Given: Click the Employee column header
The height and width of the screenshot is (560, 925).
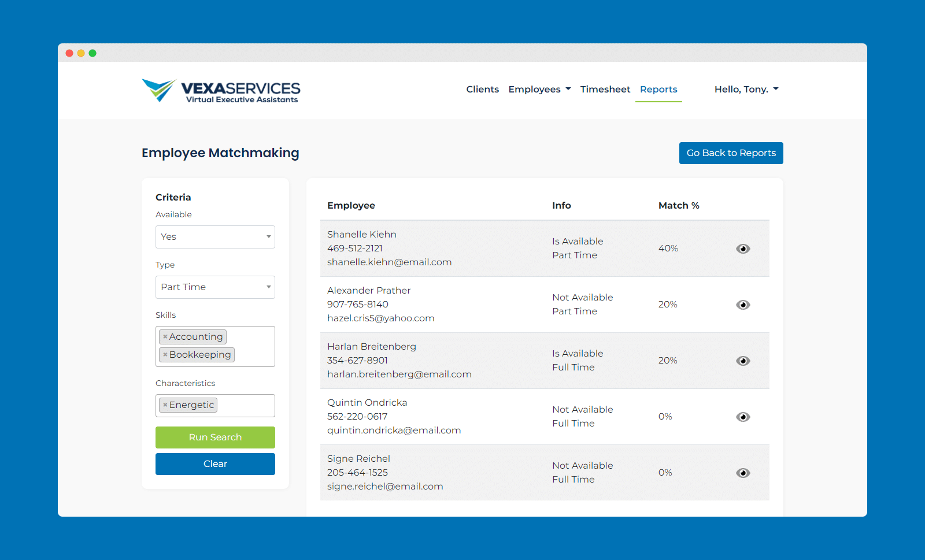Looking at the screenshot, I should point(351,205).
